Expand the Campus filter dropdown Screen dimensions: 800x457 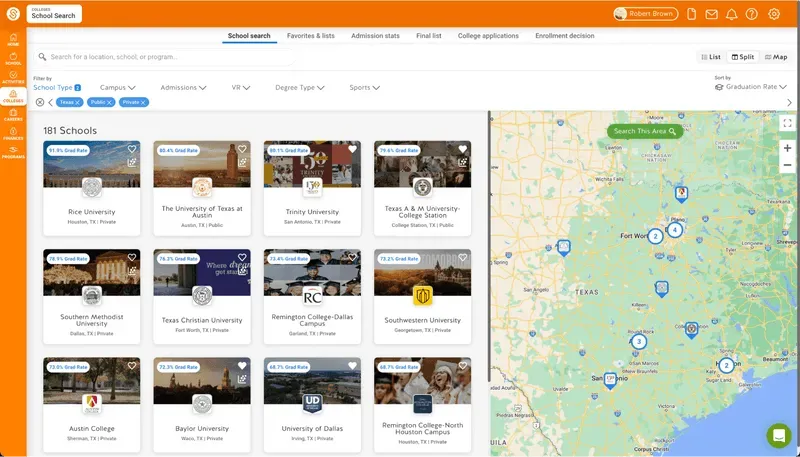coord(117,88)
